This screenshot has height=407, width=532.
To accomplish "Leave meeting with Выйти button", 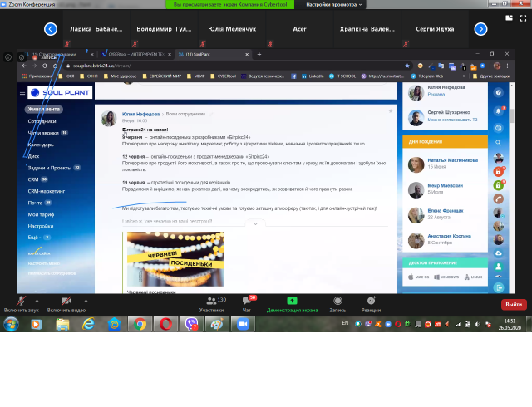I will click(514, 304).
